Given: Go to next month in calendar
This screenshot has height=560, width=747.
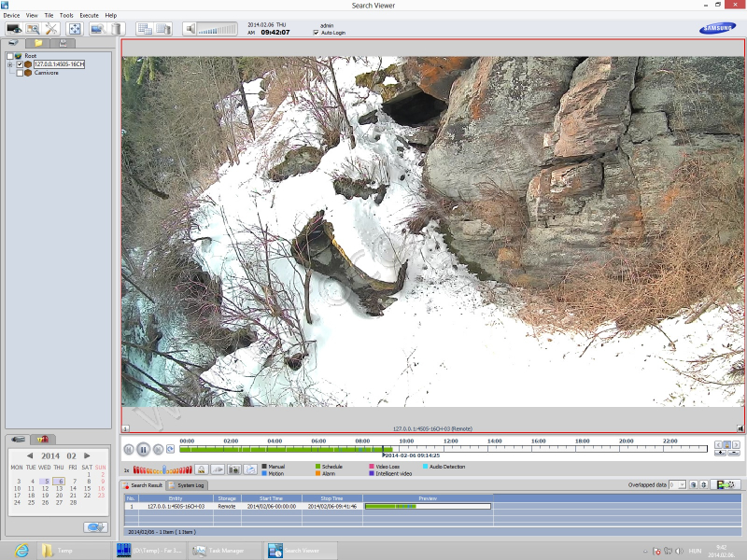Looking at the screenshot, I should tap(88, 455).
